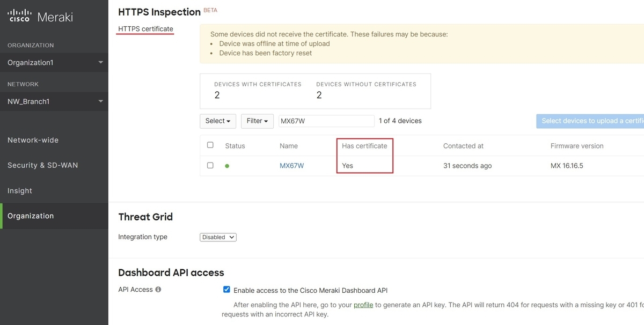Check the MX67W device row checkbox
Screen dimensions: 644x325
(210, 165)
